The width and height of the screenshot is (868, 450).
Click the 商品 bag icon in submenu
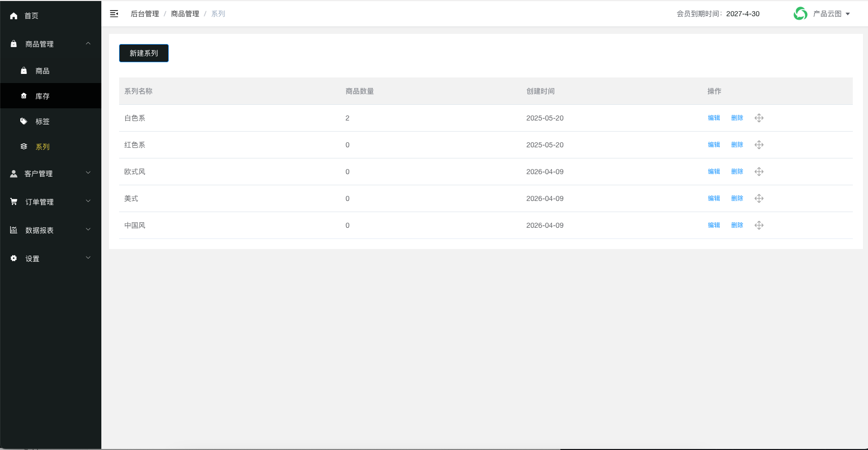[x=24, y=71]
